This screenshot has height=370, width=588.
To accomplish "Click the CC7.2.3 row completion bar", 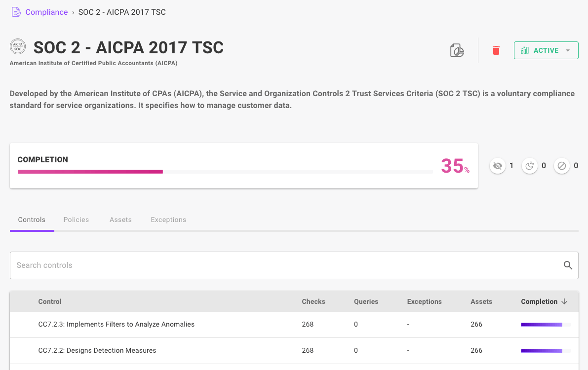I will pos(546,325).
